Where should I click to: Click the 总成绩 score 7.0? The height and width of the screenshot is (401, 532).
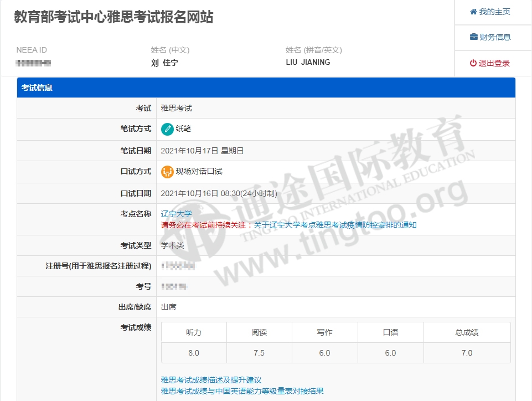[467, 353]
